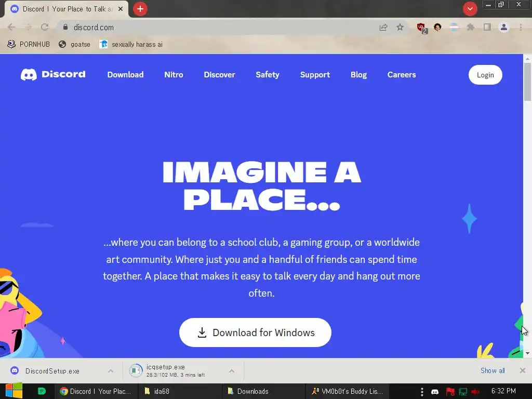The width and height of the screenshot is (532, 399).
Task: Open the Discover nav link
Action: tap(220, 75)
